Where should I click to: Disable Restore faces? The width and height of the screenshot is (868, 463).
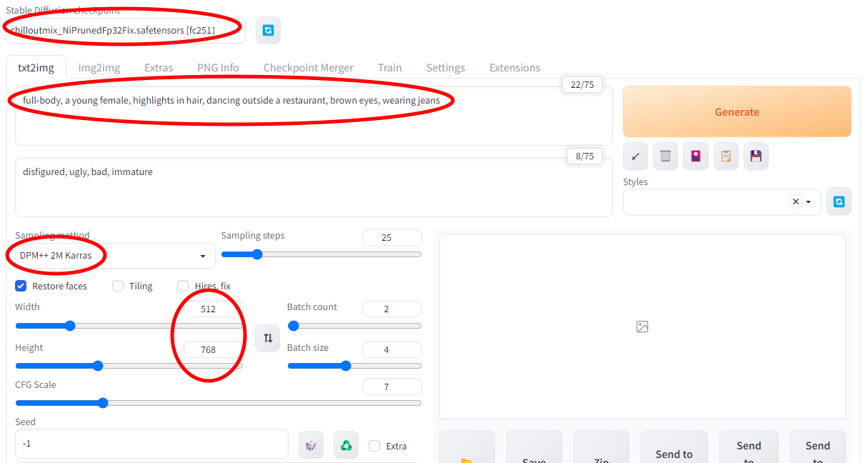pos(21,286)
